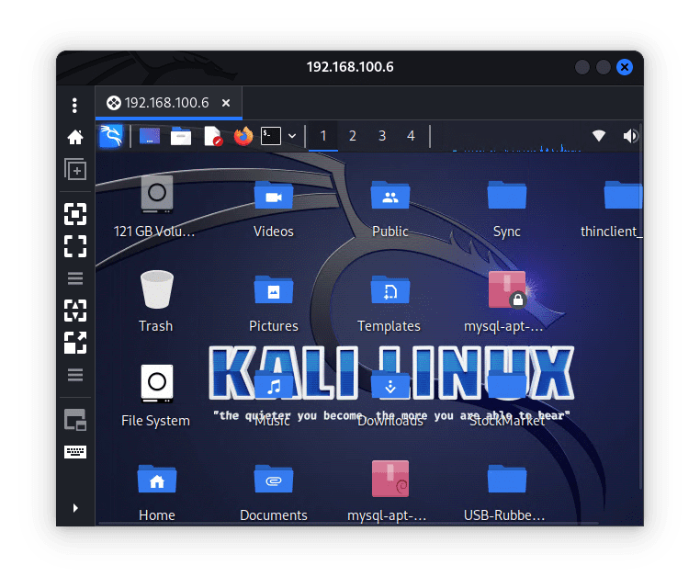This screenshot has height=588, width=700.
Task: Switch to workspace 4
Action: pyautogui.click(x=412, y=136)
